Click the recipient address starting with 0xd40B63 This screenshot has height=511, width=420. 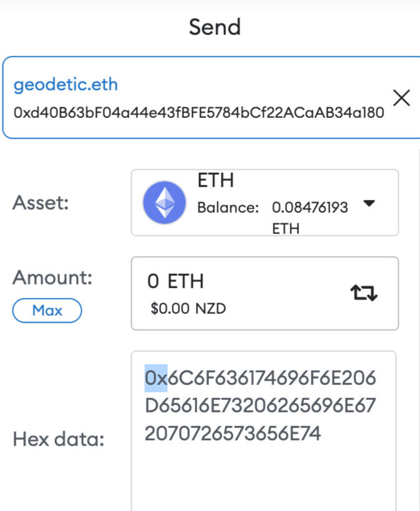pyautogui.click(x=198, y=114)
